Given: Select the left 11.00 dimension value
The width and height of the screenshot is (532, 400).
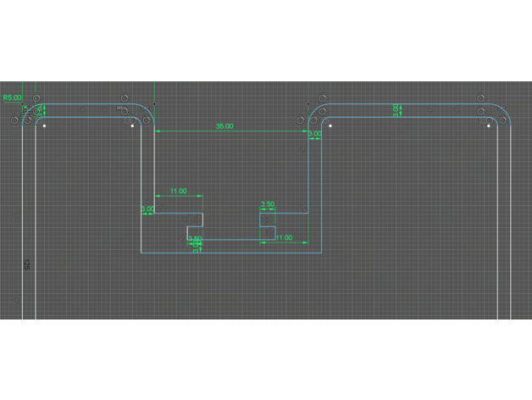Looking at the screenshot, I should [x=178, y=192].
